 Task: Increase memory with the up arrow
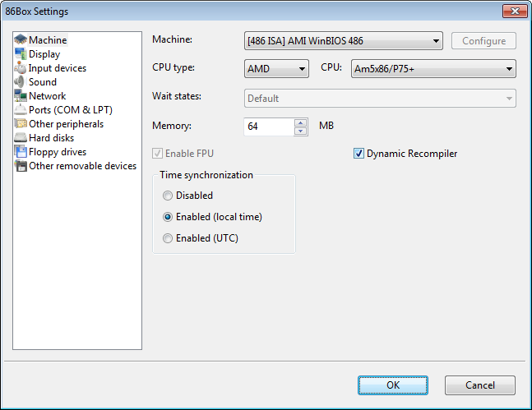click(x=301, y=122)
